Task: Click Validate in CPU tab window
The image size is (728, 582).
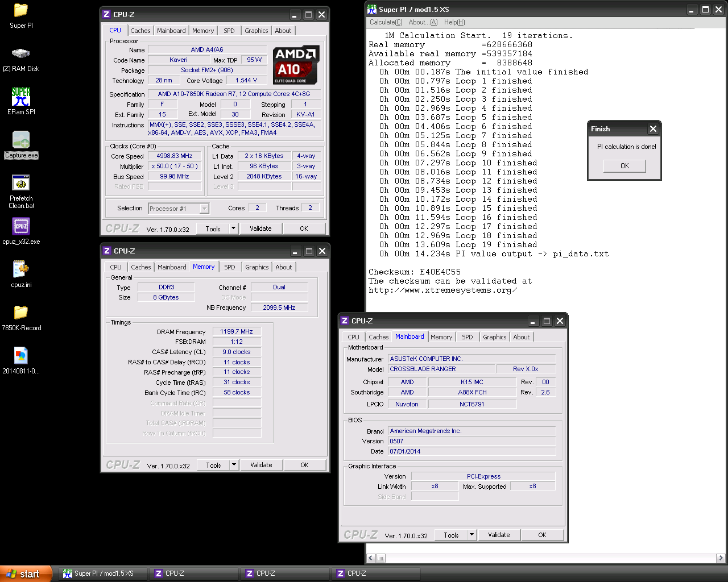Action: pyautogui.click(x=260, y=228)
